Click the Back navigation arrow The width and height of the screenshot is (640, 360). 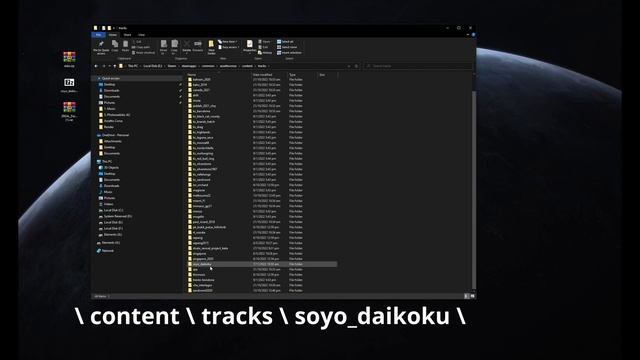coord(96,66)
